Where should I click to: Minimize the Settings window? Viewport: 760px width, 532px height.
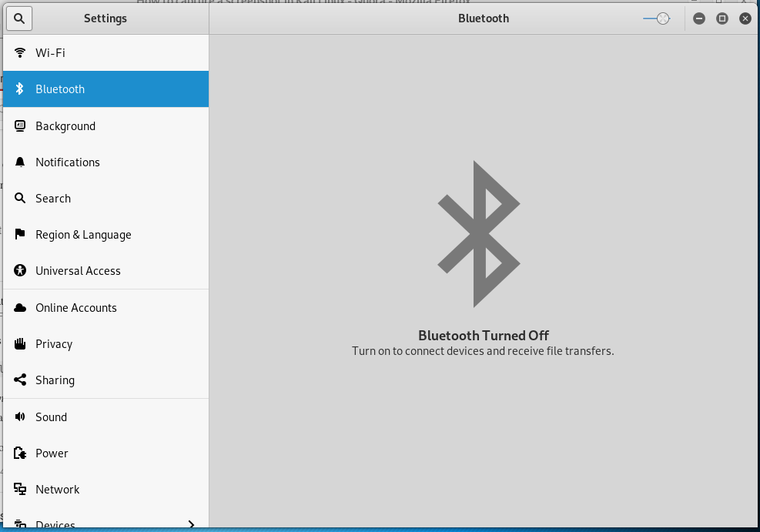[699, 18]
